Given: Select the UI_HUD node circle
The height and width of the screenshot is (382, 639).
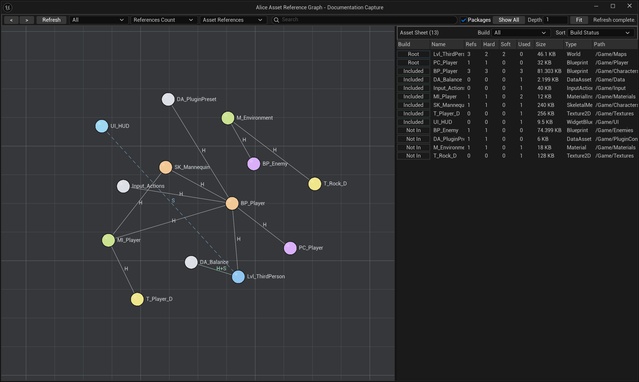Looking at the screenshot, I should (x=102, y=126).
